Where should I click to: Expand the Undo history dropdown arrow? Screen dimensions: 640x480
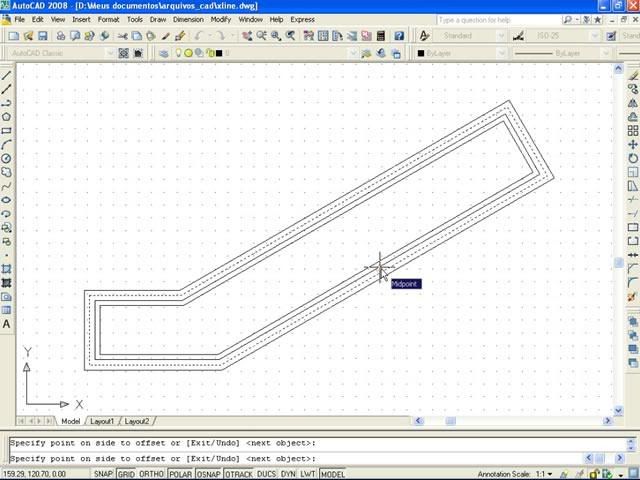[x=210, y=36]
